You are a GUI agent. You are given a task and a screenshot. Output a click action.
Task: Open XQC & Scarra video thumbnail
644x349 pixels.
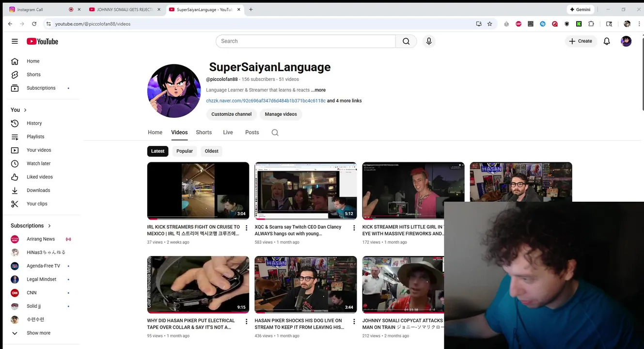click(x=306, y=190)
